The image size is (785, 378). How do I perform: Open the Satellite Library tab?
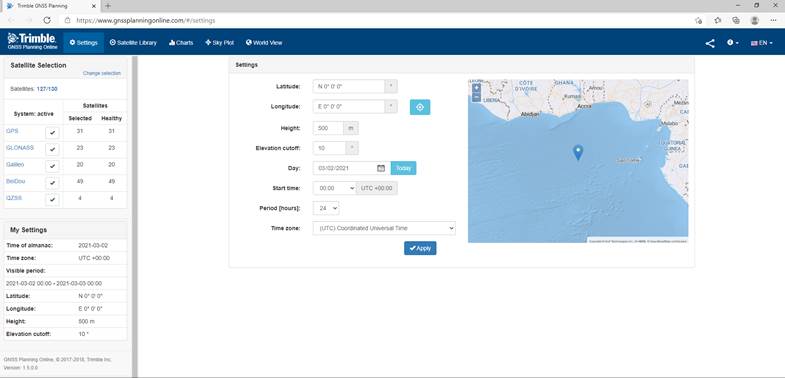133,43
